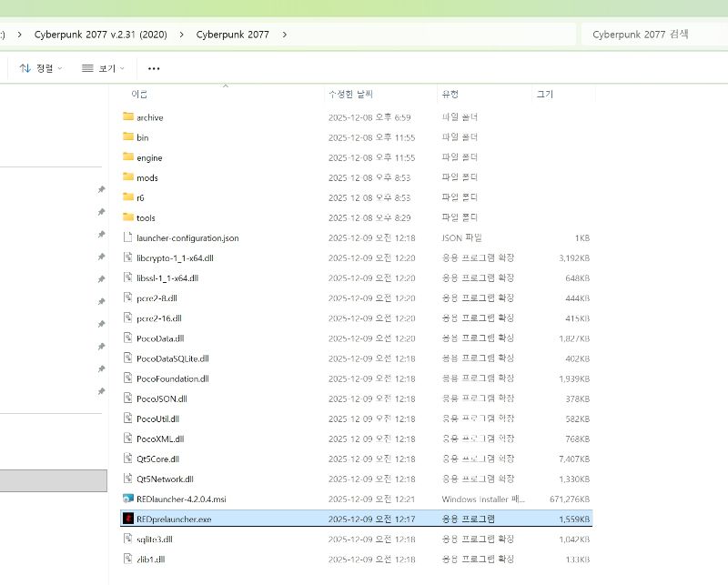Click the archive folder icon
The image size is (728, 585).
click(128, 117)
